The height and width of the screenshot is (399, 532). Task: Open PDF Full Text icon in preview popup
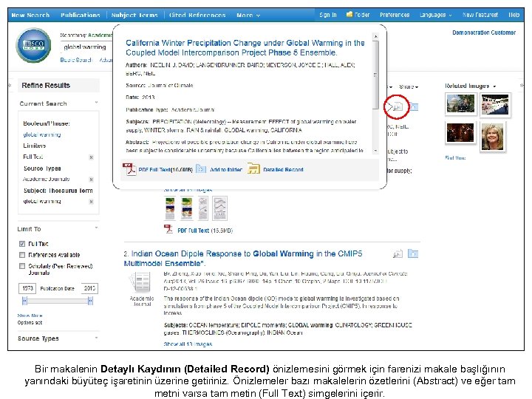click(x=129, y=168)
